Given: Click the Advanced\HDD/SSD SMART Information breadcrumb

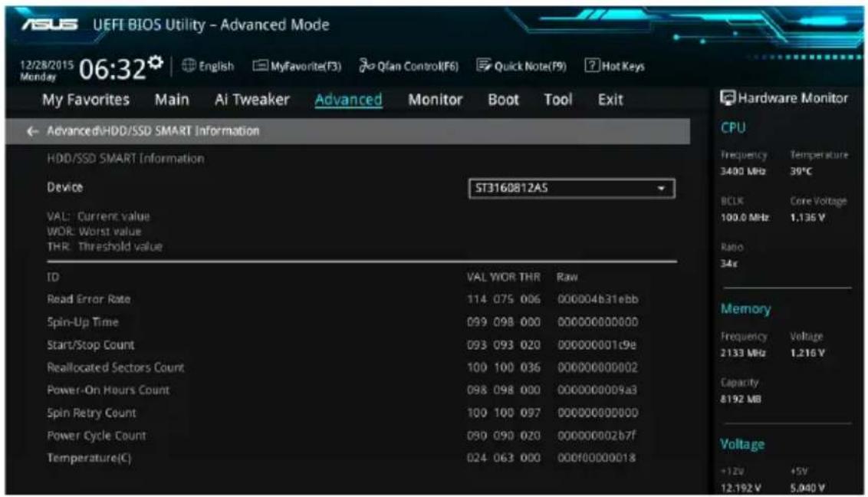Looking at the screenshot, I should point(153,131).
